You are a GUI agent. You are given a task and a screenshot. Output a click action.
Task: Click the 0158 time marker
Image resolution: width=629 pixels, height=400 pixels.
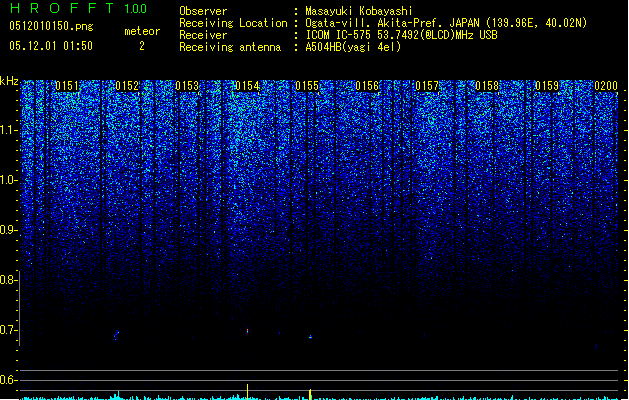[x=487, y=86]
